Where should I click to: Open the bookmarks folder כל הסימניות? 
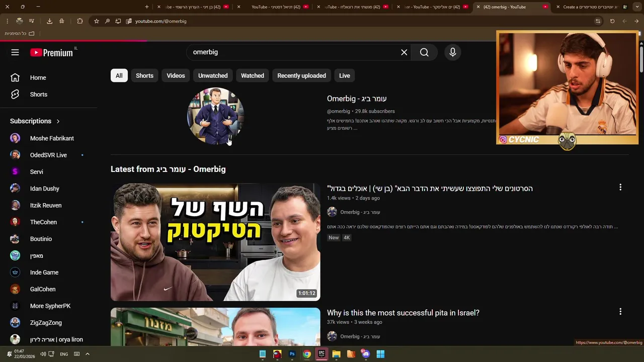[20, 34]
